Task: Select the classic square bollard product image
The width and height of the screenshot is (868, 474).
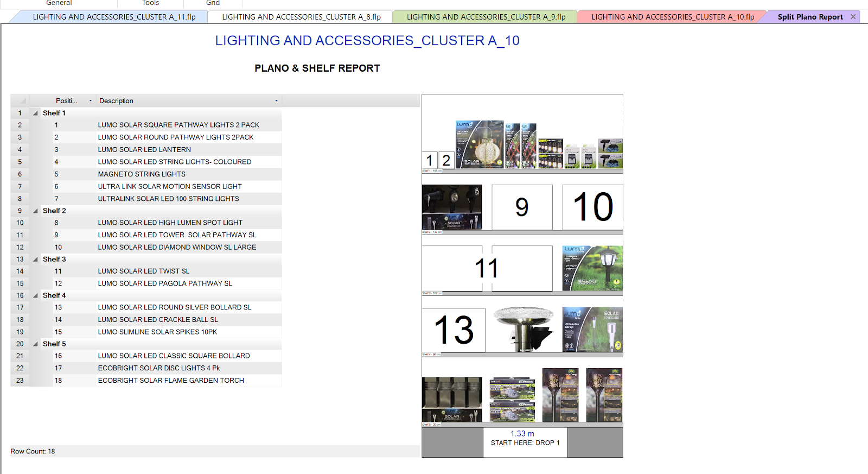Action: (x=452, y=400)
